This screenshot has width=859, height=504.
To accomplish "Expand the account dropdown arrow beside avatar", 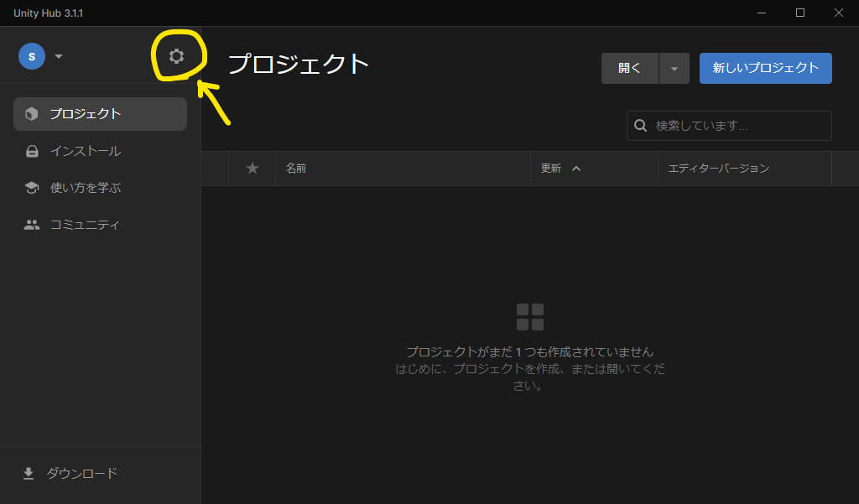I will point(59,57).
